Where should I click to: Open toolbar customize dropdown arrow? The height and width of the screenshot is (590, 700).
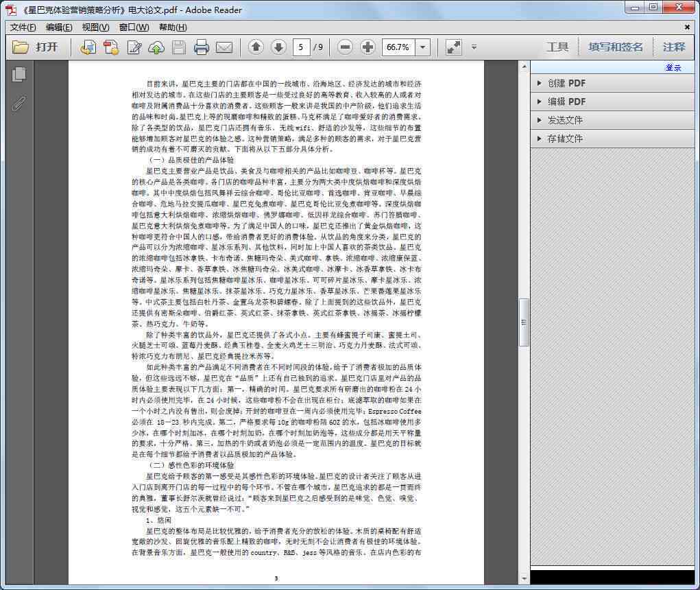[474, 47]
